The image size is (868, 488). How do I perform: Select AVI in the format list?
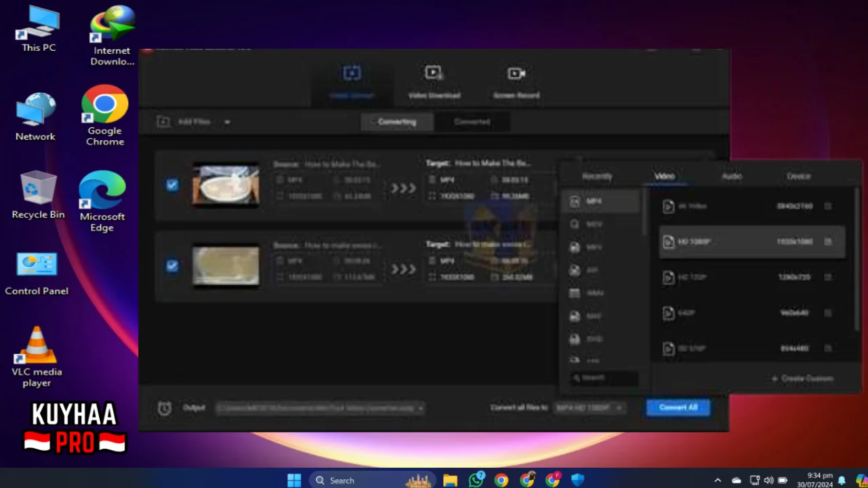pyautogui.click(x=601, y=270)
